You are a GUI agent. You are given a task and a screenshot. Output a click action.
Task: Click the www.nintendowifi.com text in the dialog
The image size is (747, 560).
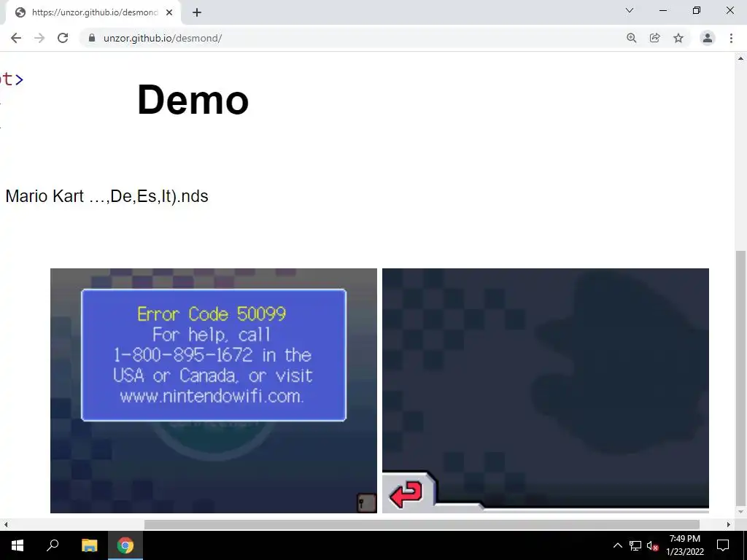[x=212, y=396]
